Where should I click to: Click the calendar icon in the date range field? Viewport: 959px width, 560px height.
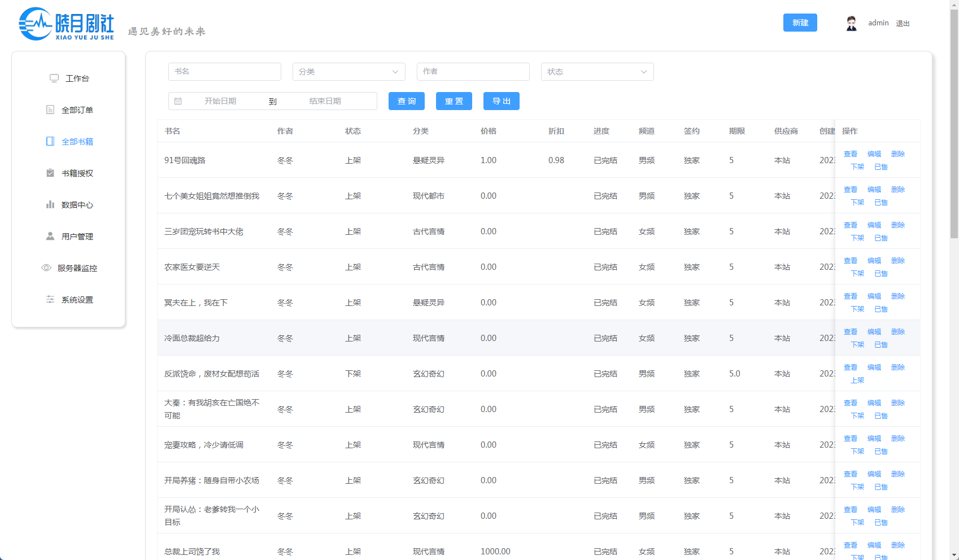click(178, 101)
